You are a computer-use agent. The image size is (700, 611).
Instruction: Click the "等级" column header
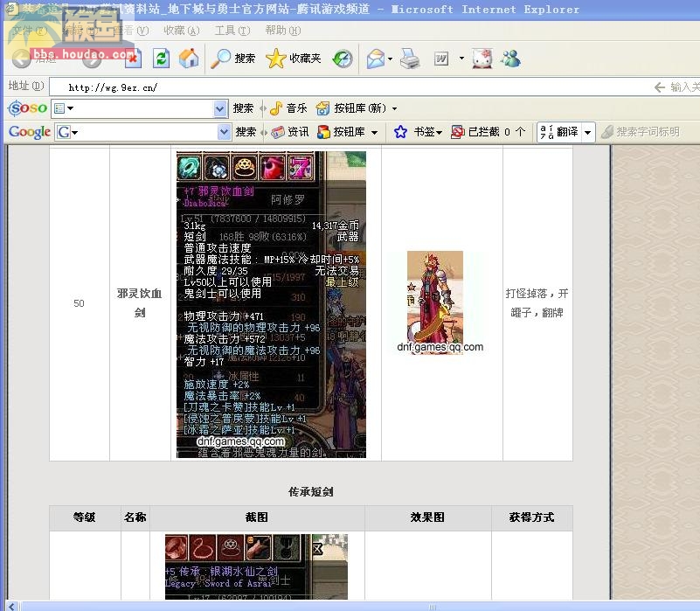coord(85,517)
